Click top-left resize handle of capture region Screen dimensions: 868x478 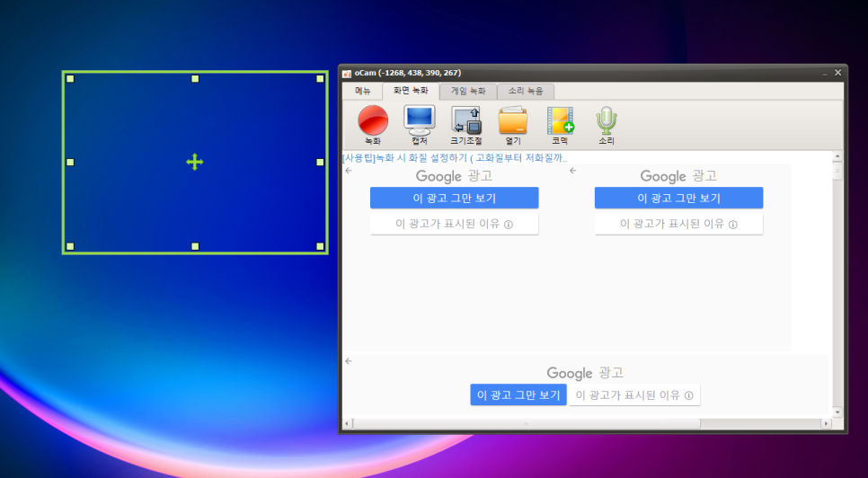tap(70, 78)
